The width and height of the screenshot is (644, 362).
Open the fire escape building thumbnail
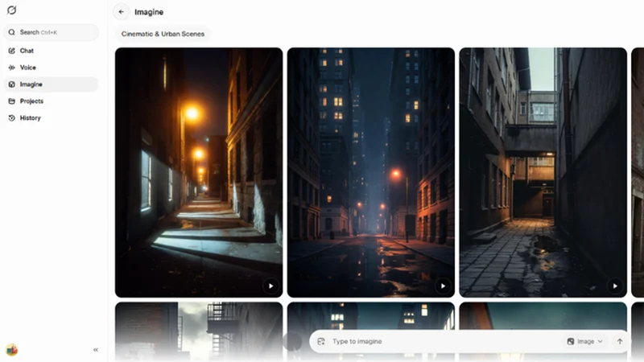[199, 331]
